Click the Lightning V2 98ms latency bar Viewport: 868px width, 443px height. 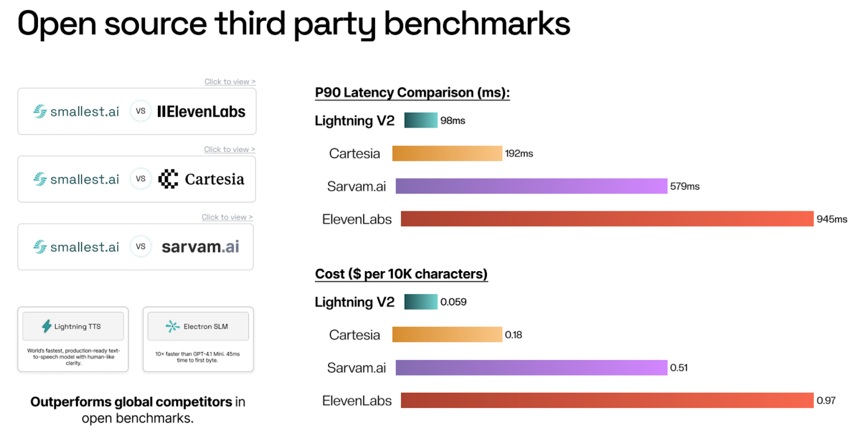421,120
